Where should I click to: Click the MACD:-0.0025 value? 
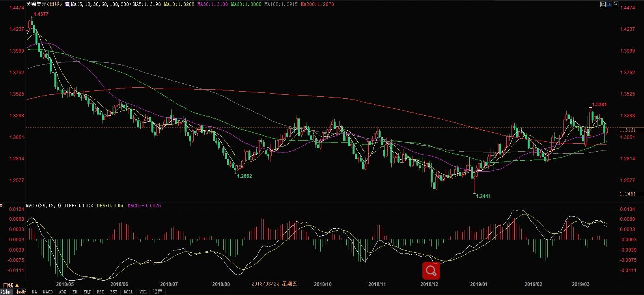point(144,206)
